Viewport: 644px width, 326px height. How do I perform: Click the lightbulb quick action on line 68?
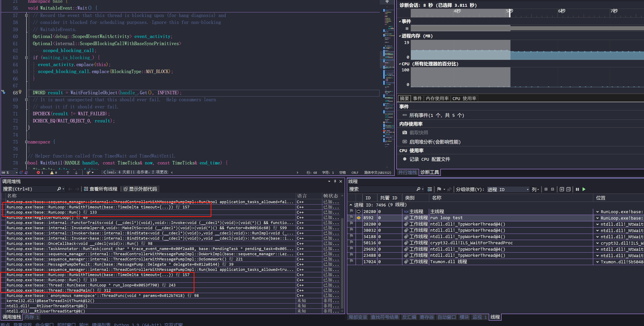click(20, 92)
